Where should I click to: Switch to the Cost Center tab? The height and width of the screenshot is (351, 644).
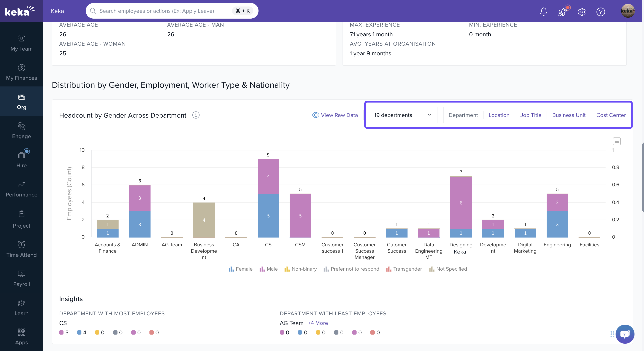[611, 115]
